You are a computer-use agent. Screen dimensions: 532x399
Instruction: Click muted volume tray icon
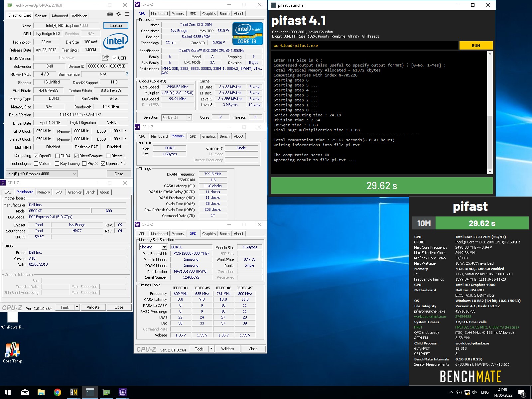tap(475, 392)
